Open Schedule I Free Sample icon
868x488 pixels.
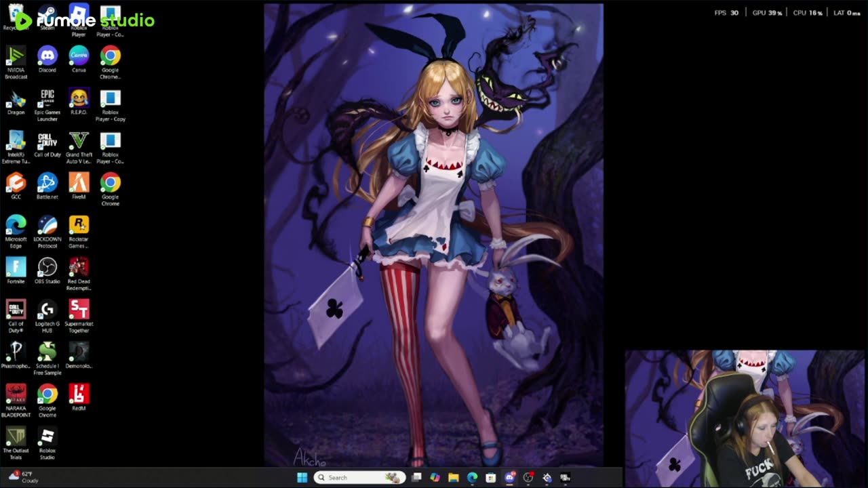[x=47, y=359]
